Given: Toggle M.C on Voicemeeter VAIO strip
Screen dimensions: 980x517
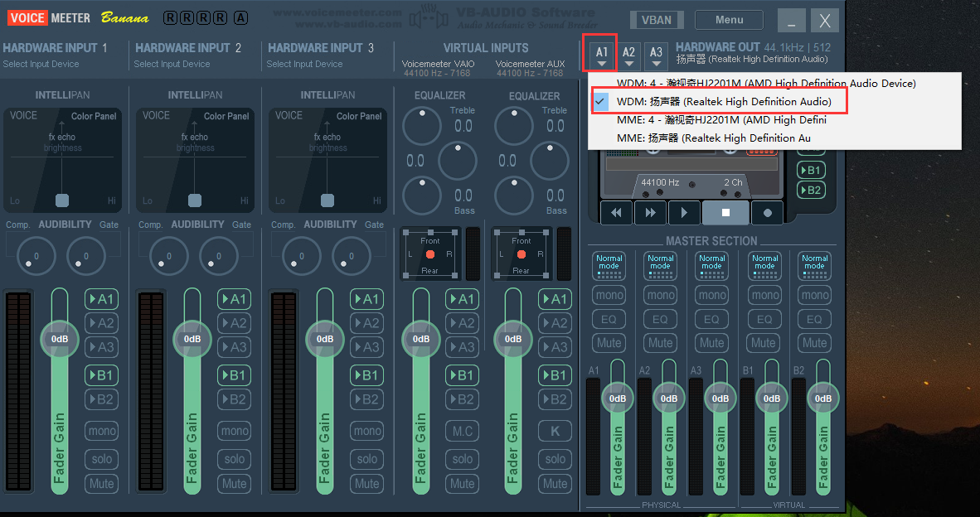Looking at the screenshot, I should click(x=463, y=431).
